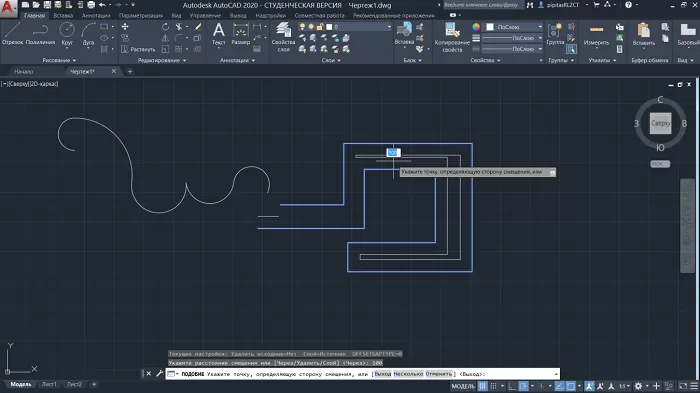Open Свойства слоя (Layer Properties)
Viewport: 700px width, 393px height.
pyautogui.click(x=283, y=37)
